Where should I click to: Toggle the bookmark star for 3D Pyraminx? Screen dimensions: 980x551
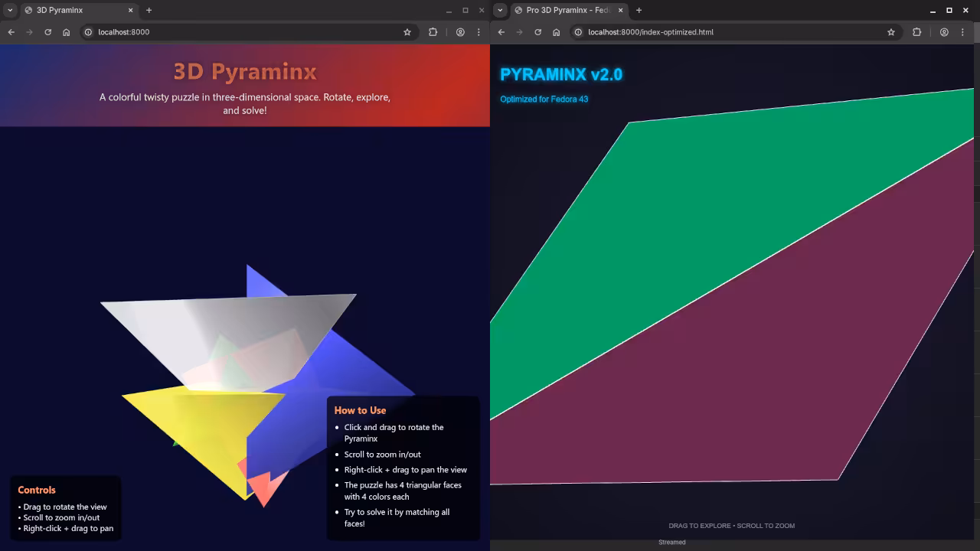(x=407, y=32)
